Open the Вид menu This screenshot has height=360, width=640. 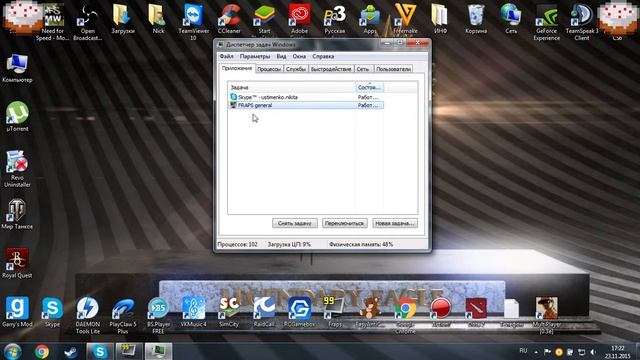(x=281, y=56)
